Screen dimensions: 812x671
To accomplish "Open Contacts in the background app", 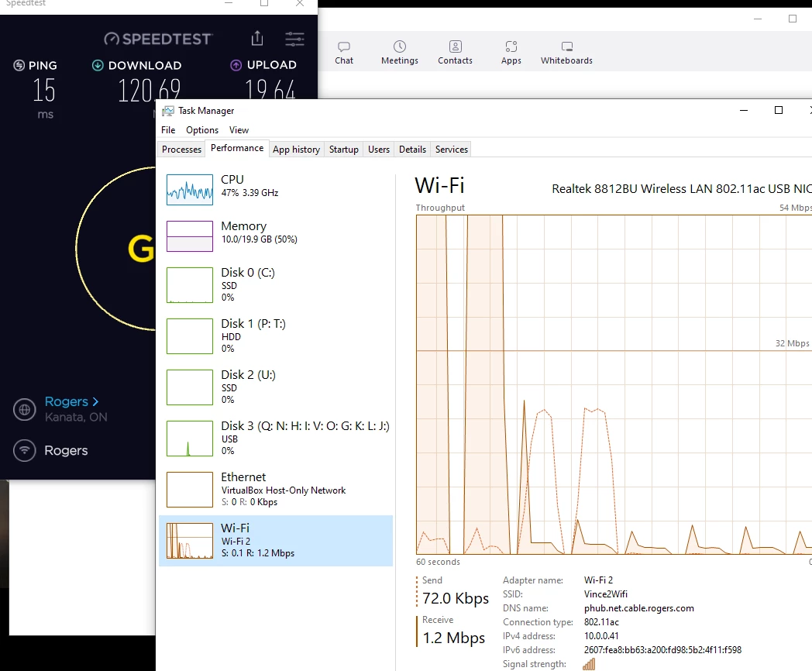I will coord(455,53).
